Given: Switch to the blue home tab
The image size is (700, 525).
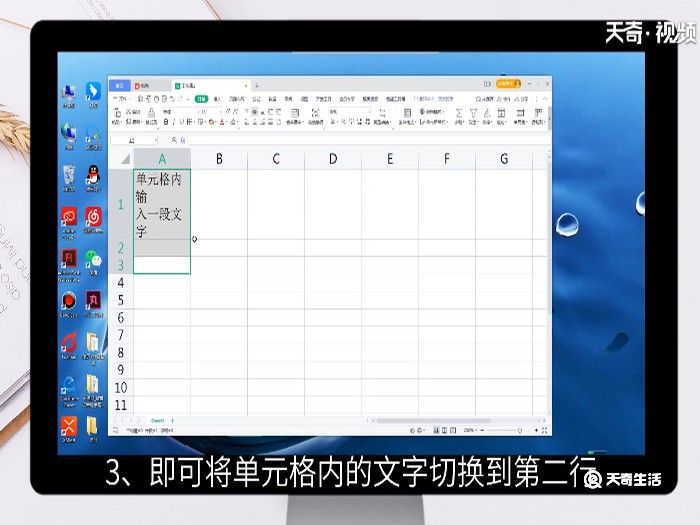Looking at the screenshot, I should click(x=120, y=85).
